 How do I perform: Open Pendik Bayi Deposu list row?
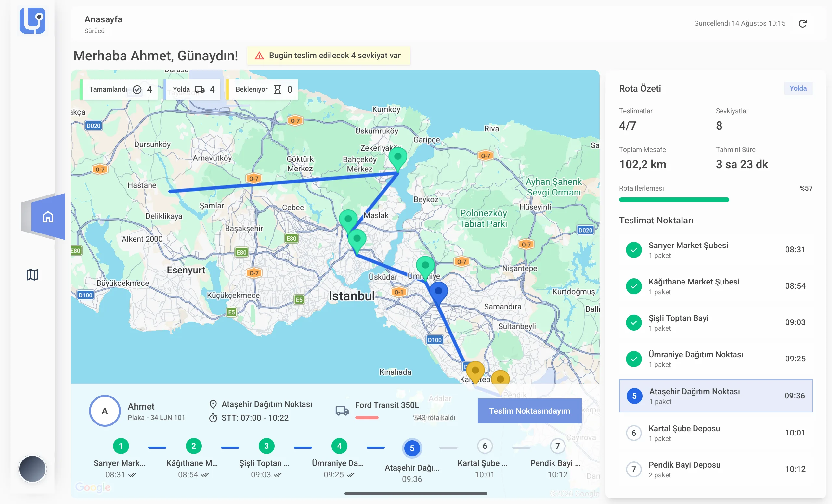(716, 469)
